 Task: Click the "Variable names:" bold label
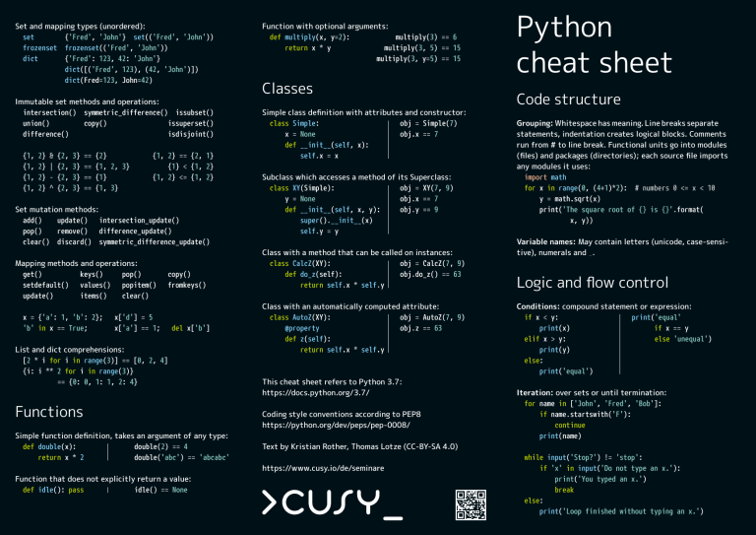(545, 241)
